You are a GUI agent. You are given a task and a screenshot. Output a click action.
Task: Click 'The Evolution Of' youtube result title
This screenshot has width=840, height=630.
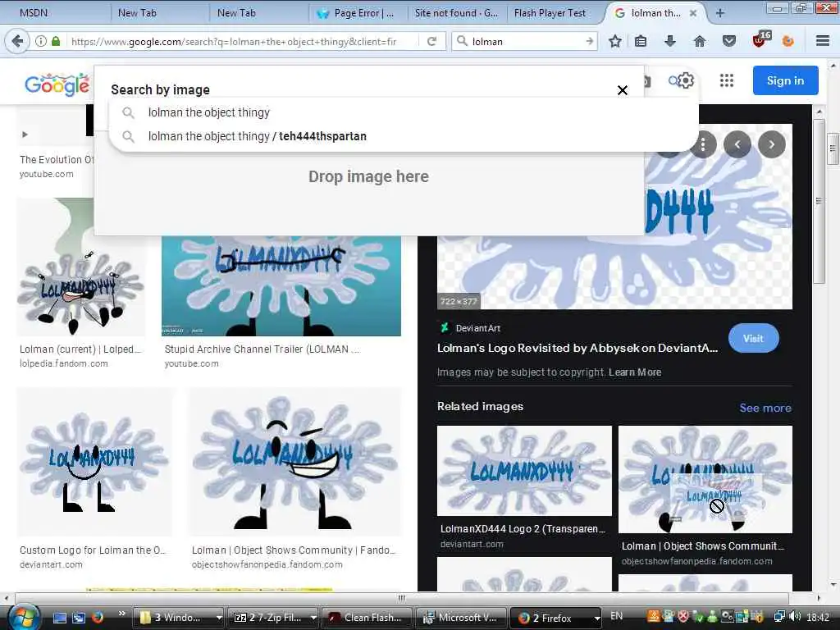tap(57, 160)
